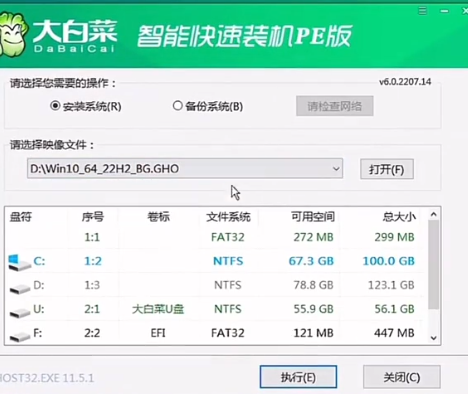Click the 78.8 GB free space cell
Screen dimensions: 468x394
(x=313, y=285)
